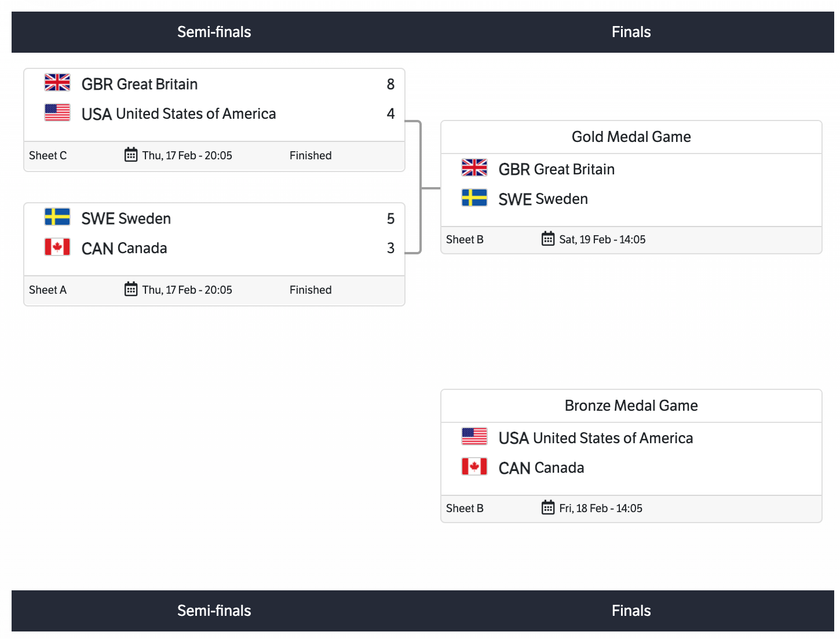
Task: Click calendar icon for Sheet C semi-final
Action: (x=131, y=155)
